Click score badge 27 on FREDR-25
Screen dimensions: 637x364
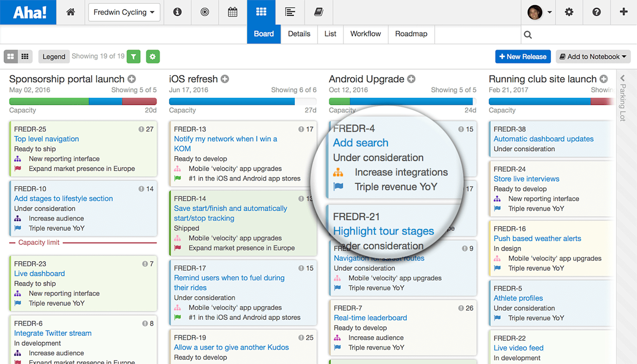[146, 129]
